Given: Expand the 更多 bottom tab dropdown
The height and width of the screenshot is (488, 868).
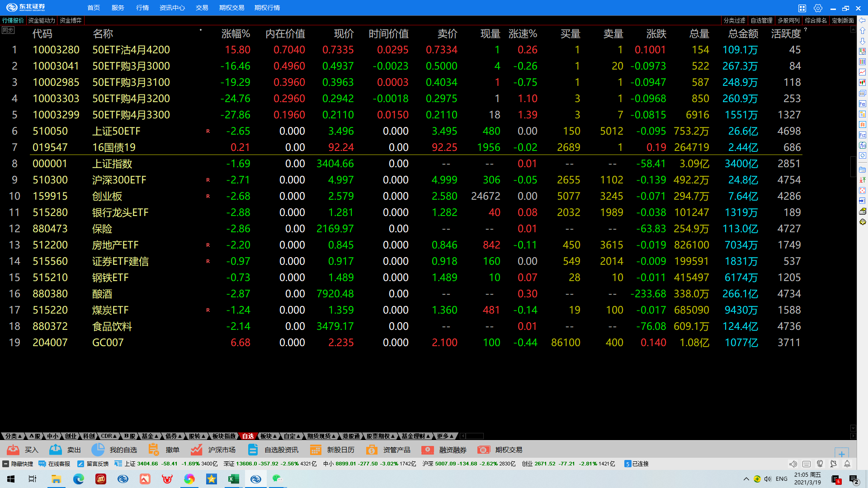Looking at the screenshot, I should (x=445, y=436).
